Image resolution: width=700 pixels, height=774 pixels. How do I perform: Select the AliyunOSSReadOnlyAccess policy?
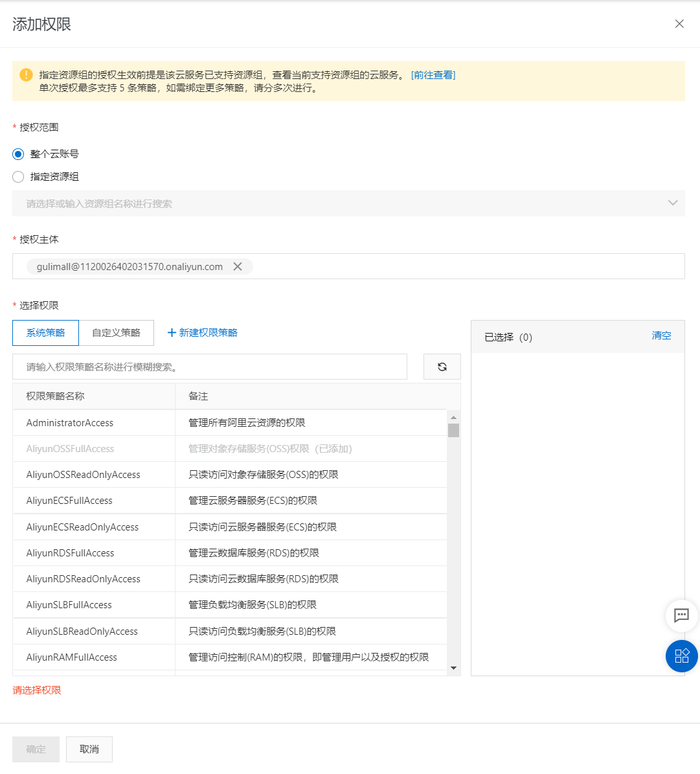[229, 474]
